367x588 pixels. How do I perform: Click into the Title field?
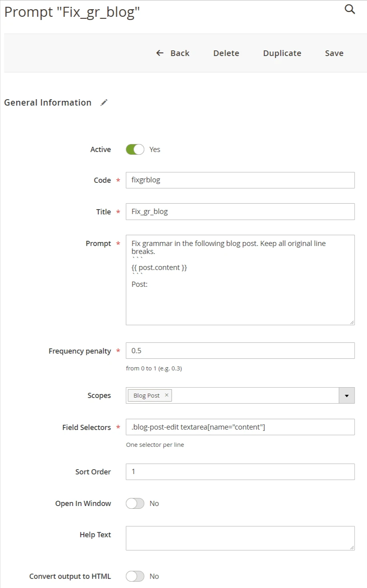pos(240,212)
